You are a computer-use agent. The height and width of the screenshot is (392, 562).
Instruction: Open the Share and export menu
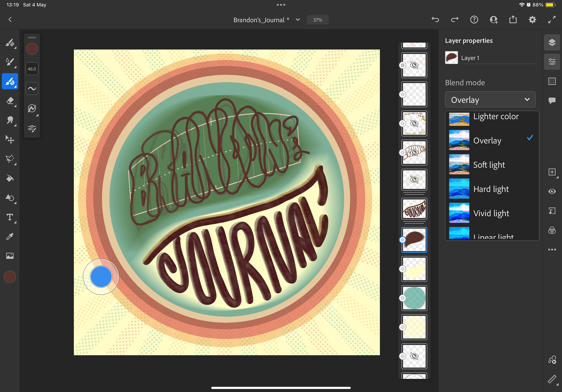(513, 19)
